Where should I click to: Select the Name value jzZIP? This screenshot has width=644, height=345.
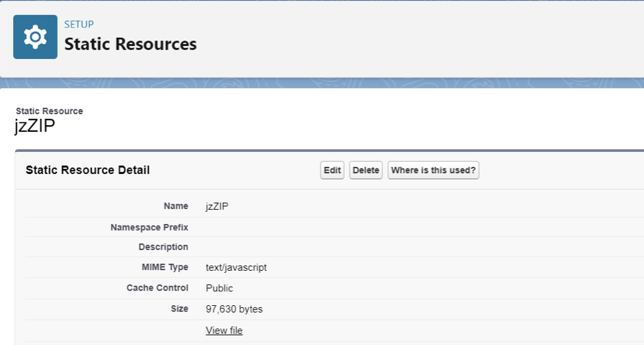[x=217, y=206]
